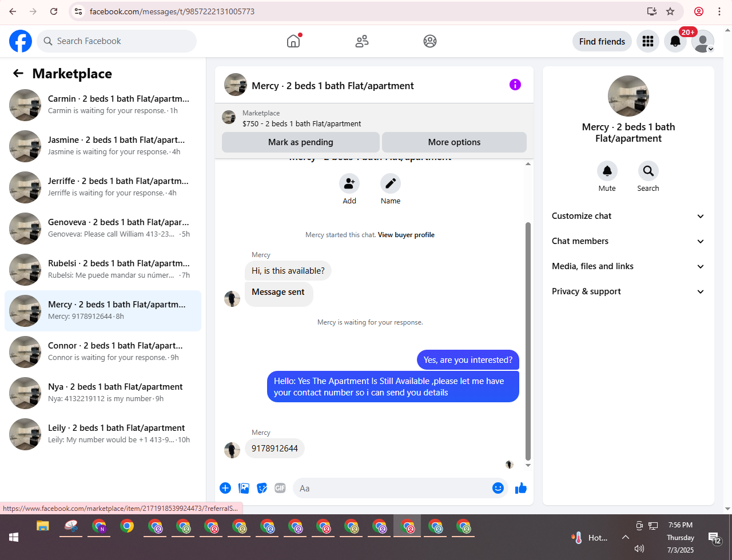This screenshot has width=732, height=560.
Task: Open Genoveva's conversation
Action: point(103,229)
